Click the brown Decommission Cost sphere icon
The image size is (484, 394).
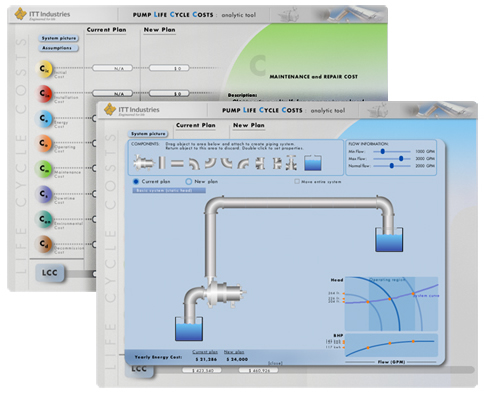tap(44, 244)
